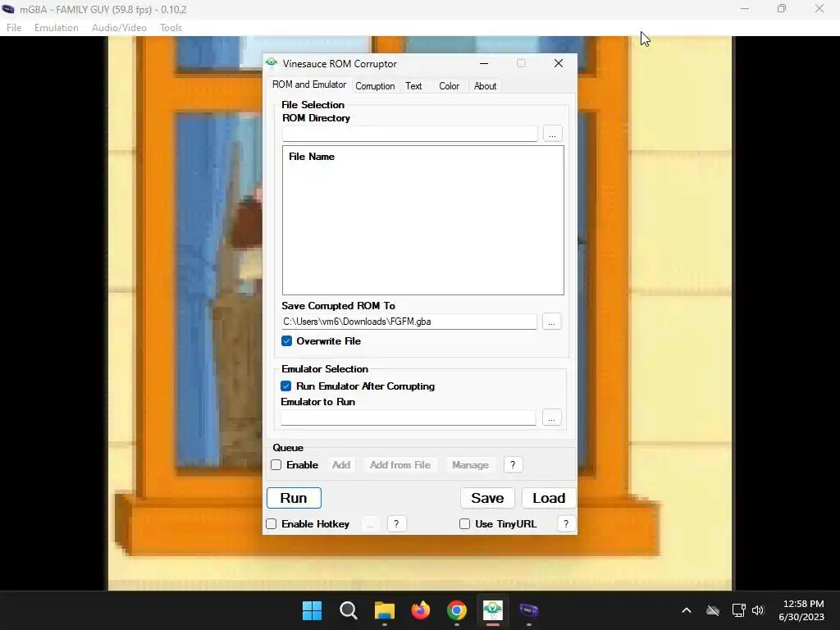
Task: Browse for Save Corrupted ROM To path
Action: pyautogui.click(x=551, y=322)
